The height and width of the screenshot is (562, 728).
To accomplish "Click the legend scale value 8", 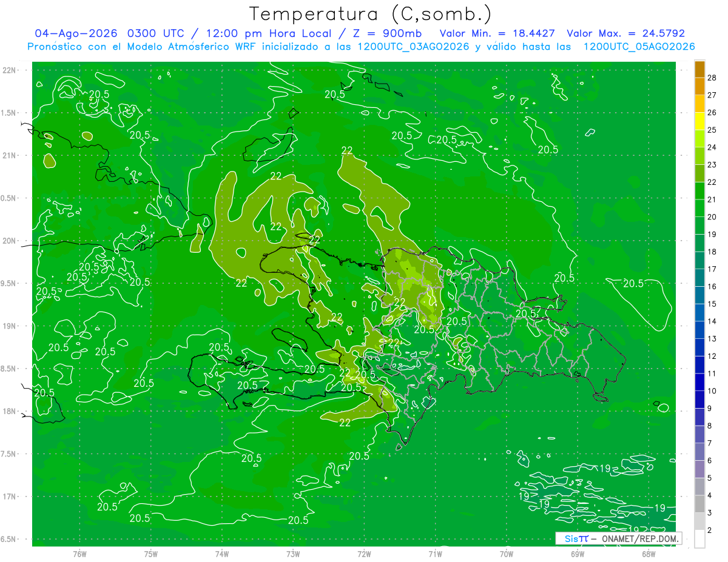I will [710, 426].
